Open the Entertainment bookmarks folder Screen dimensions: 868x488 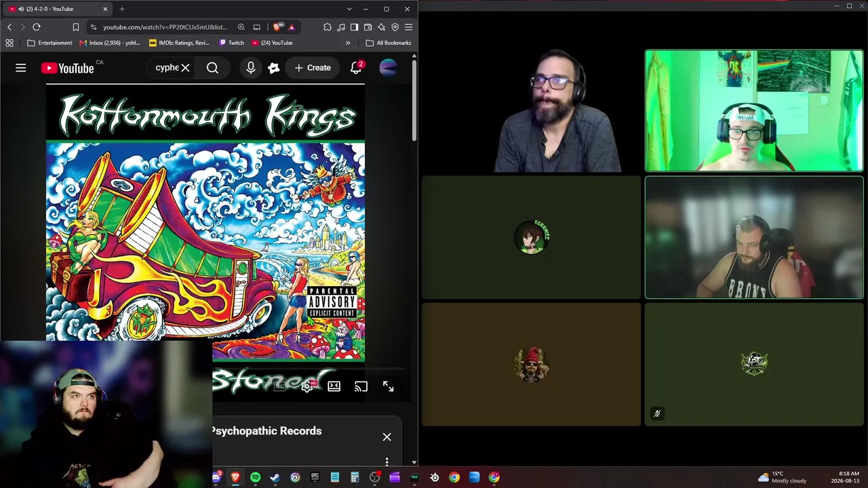tap(50, 43)
